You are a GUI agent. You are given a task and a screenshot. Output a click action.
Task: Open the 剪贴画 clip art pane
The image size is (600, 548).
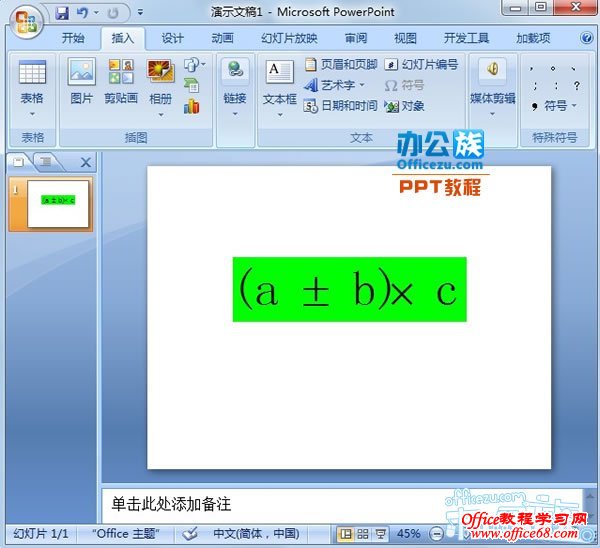[x=121, y=81]
